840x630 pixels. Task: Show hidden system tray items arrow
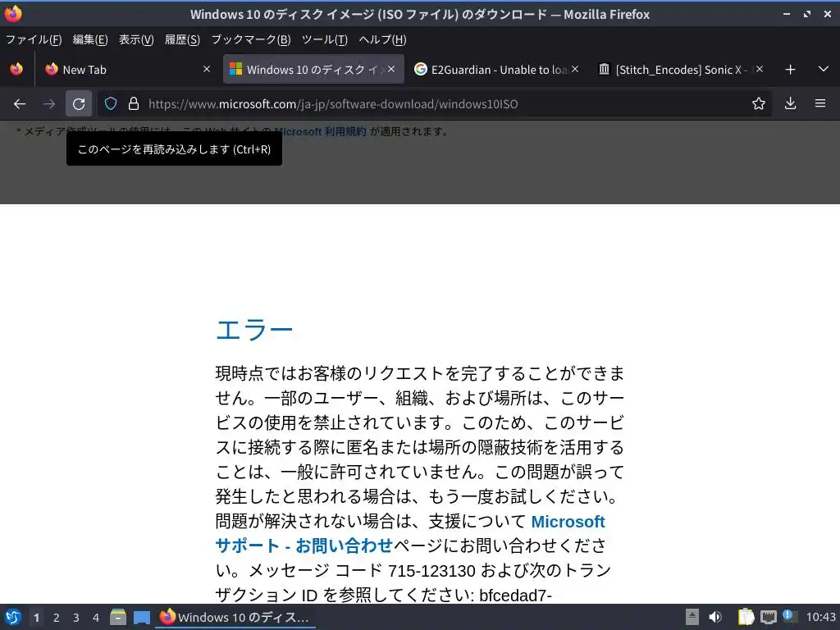point(692,617)
